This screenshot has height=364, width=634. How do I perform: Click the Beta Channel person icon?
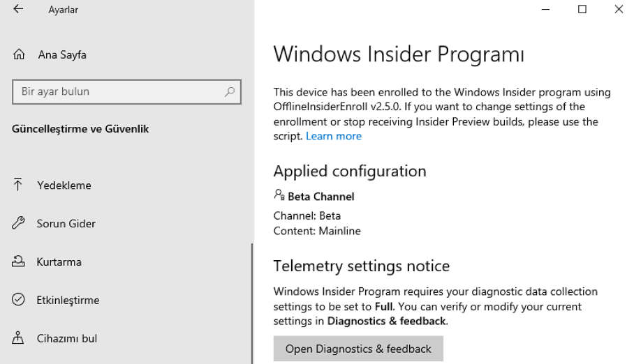(279, 195)
